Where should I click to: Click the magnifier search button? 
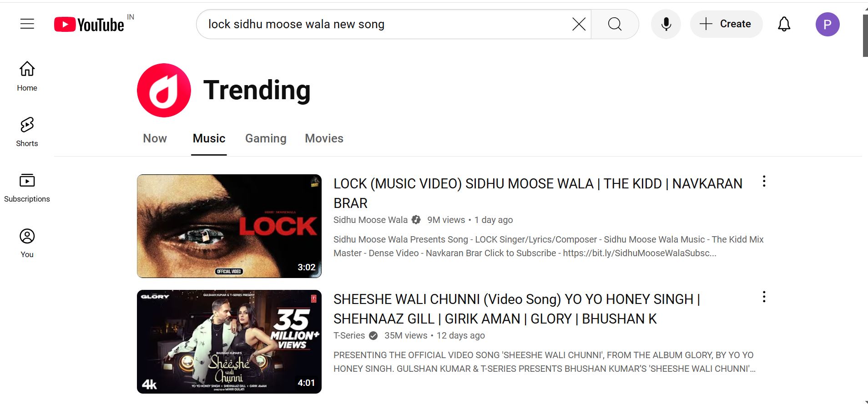[615, 24]
